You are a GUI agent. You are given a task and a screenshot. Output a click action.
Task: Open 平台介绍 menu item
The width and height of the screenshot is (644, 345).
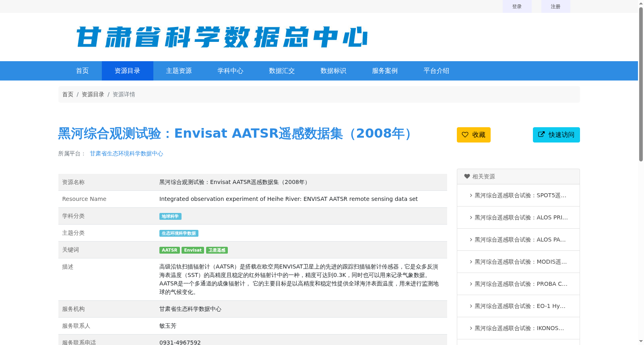(437, 71)
